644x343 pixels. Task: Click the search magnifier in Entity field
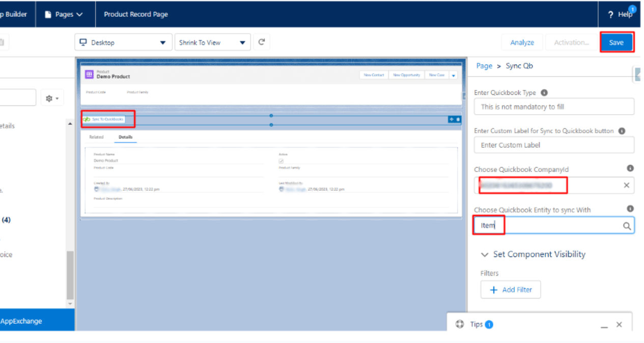point(627,226)
